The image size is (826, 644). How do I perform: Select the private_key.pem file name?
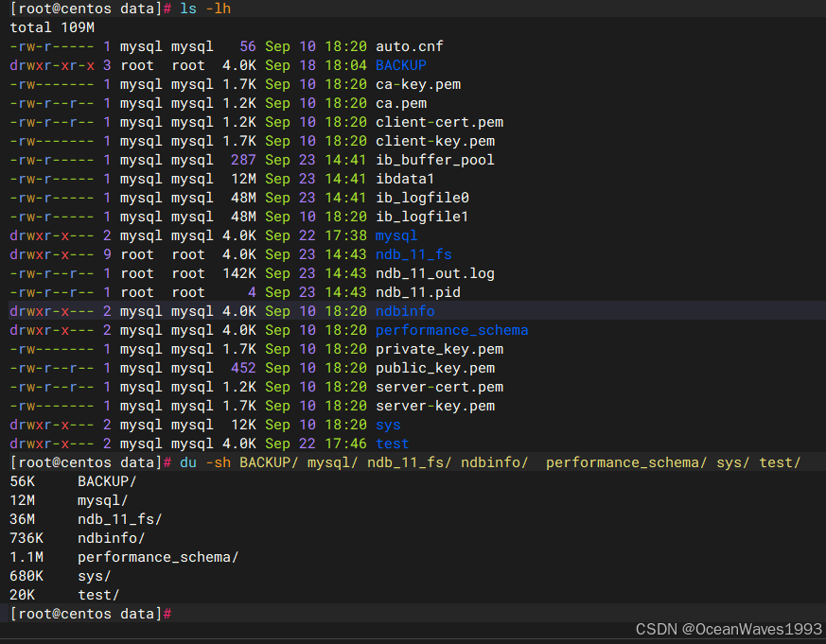click(439, 349)
